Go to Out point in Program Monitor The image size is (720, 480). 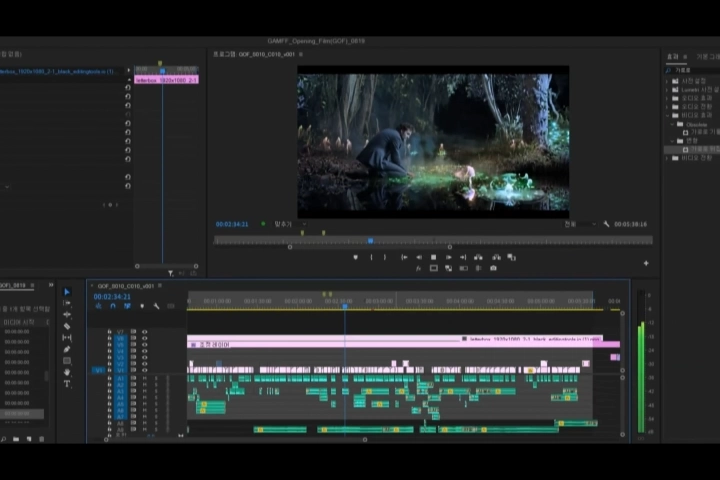tap(463, 257)
